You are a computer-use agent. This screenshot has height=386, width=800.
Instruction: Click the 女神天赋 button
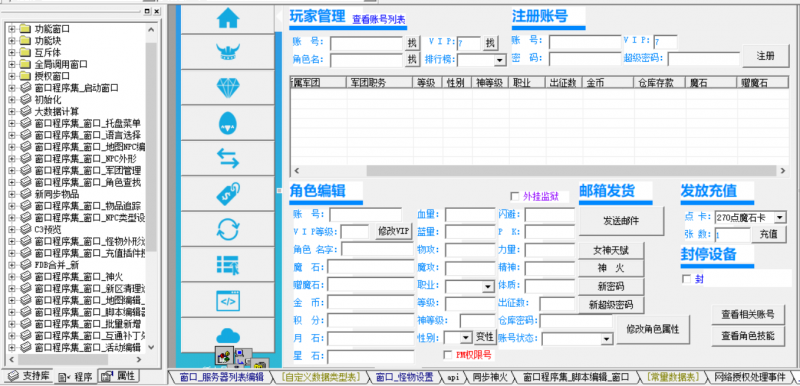point(611,250)
